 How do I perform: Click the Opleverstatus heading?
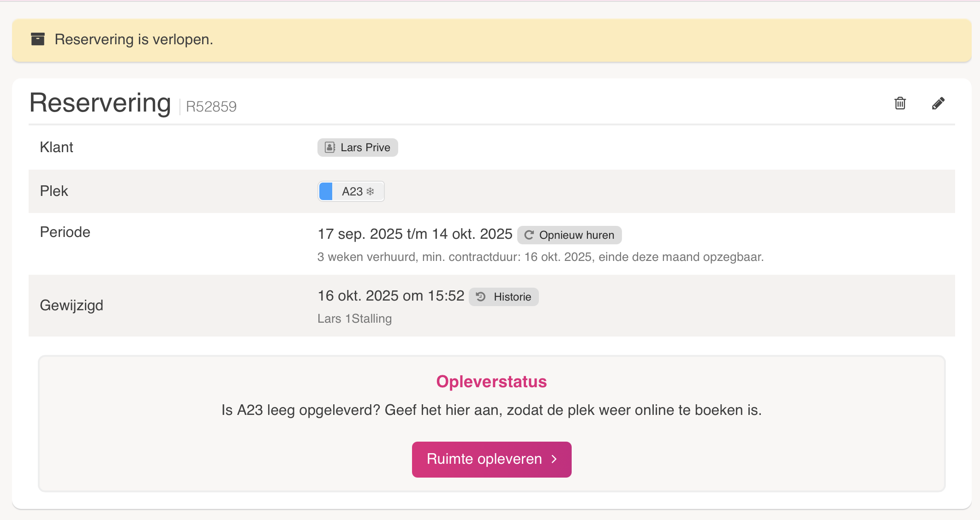491,382
